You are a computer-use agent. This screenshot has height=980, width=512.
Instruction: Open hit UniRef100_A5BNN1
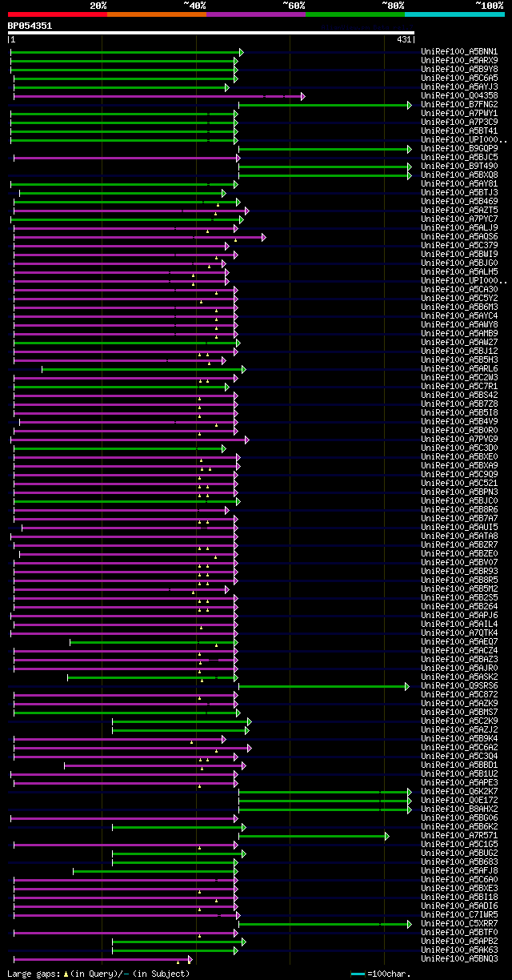coord(459,52)
